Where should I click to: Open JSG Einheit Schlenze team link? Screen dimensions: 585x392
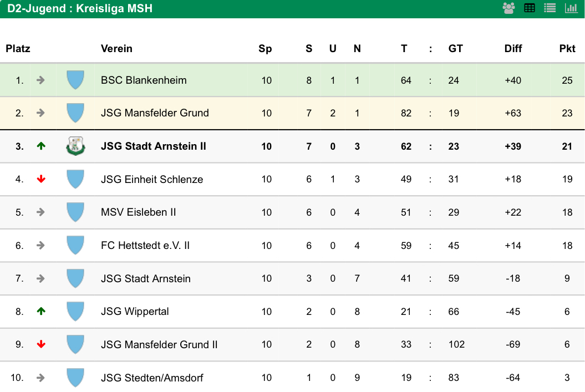(152, 180)
